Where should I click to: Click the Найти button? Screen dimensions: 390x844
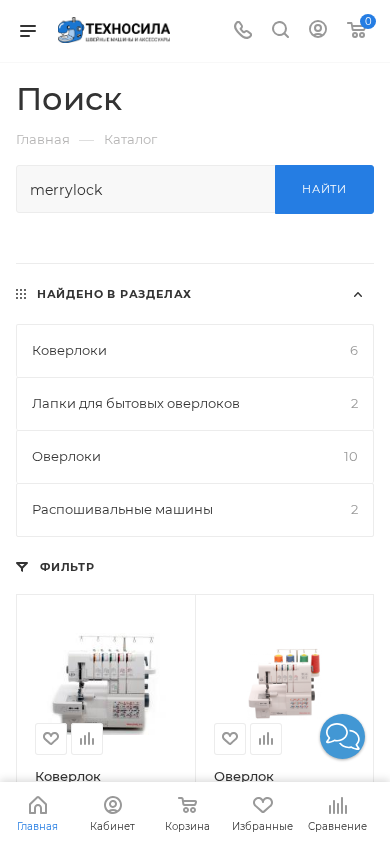coord(324,189)
